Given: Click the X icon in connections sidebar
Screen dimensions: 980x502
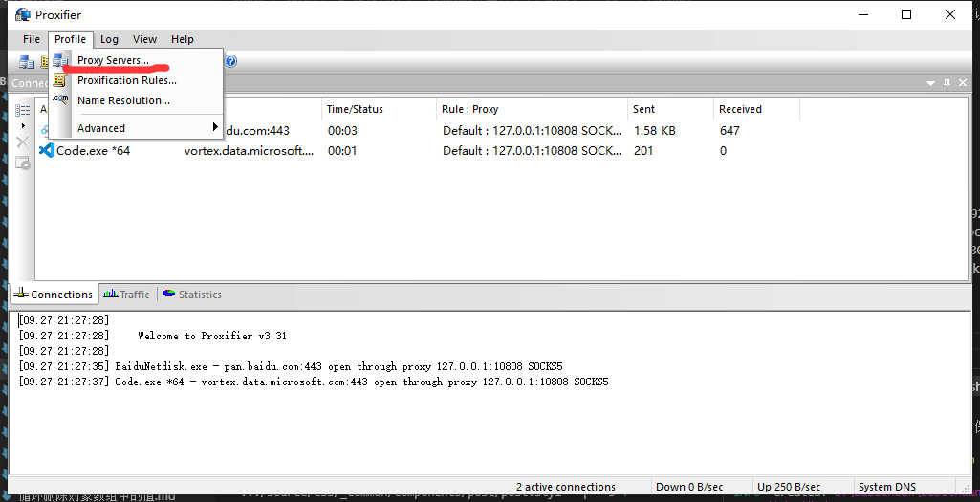Looking at the screenshot, I should [23, 142].
